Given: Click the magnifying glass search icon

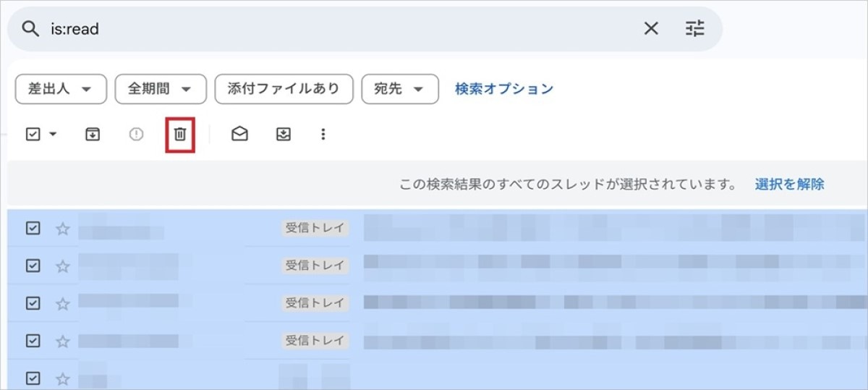Looking at the screenshot, I should pyautogui.click(x=30, y=29).
